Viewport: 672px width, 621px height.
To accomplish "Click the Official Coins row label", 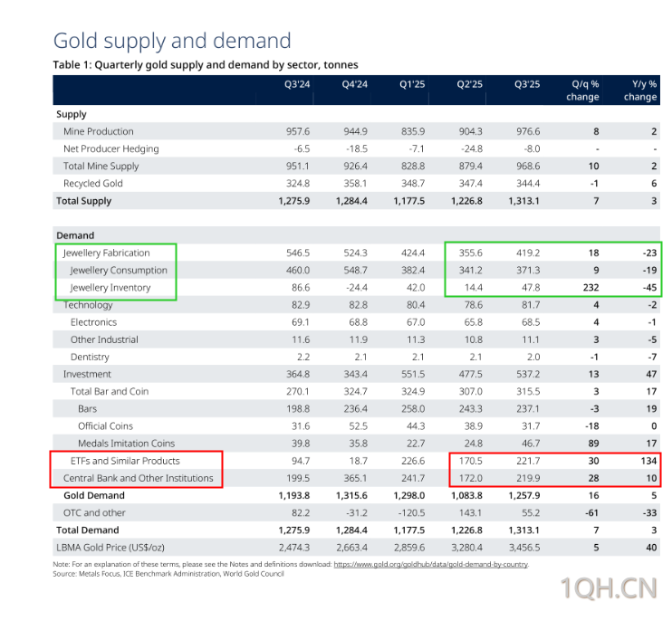I will [x=105, y=426].
